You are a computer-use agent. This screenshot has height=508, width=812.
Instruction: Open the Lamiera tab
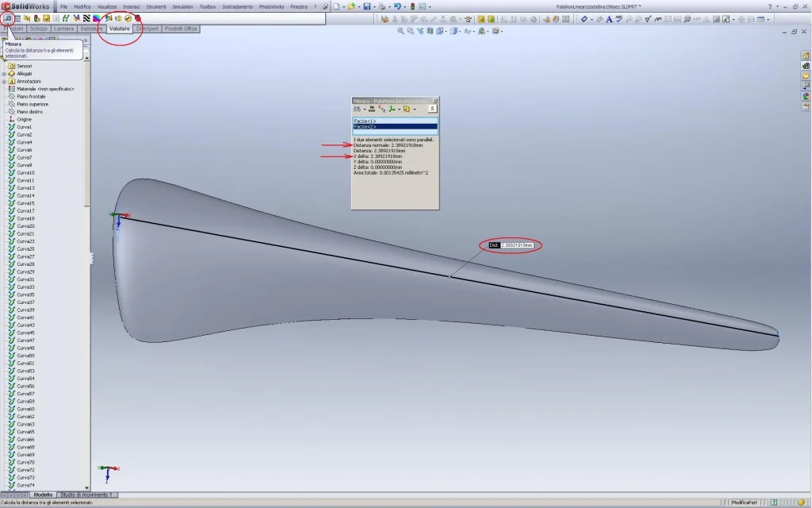tap(65, 29)
